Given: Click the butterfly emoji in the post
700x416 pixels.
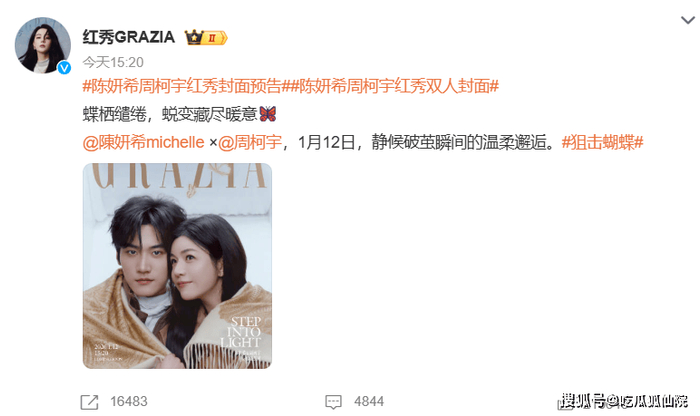Looking at the screenshot, I should click(268, 114).
